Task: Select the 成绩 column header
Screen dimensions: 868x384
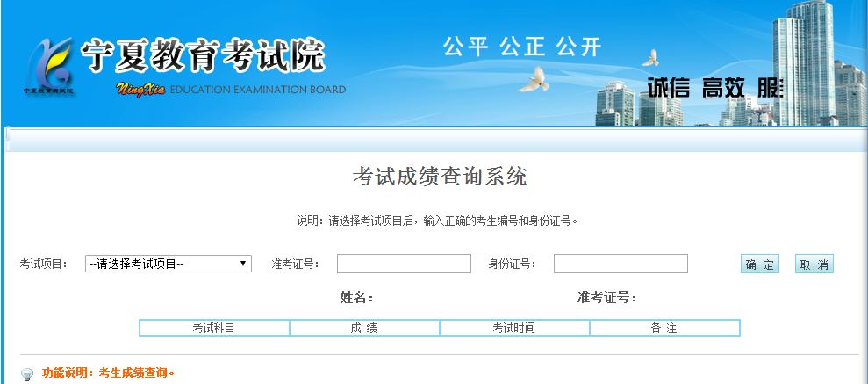Action: 364,328
